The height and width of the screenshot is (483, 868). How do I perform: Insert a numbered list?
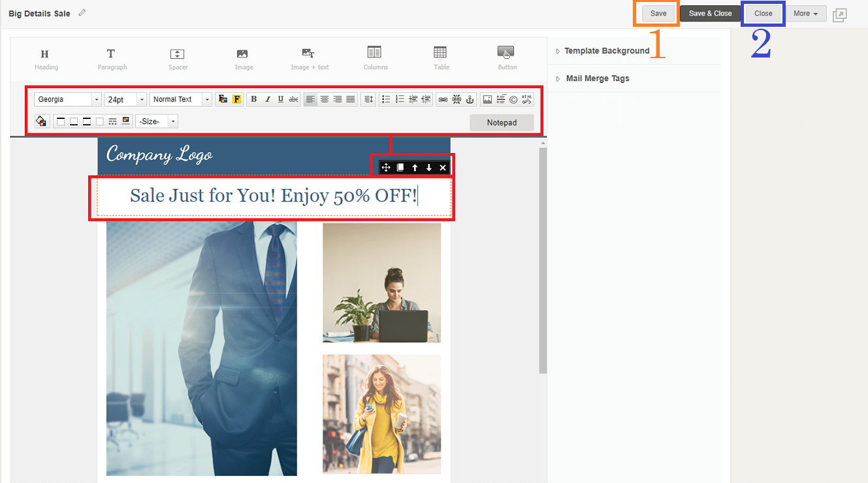(x=400, y=99)
